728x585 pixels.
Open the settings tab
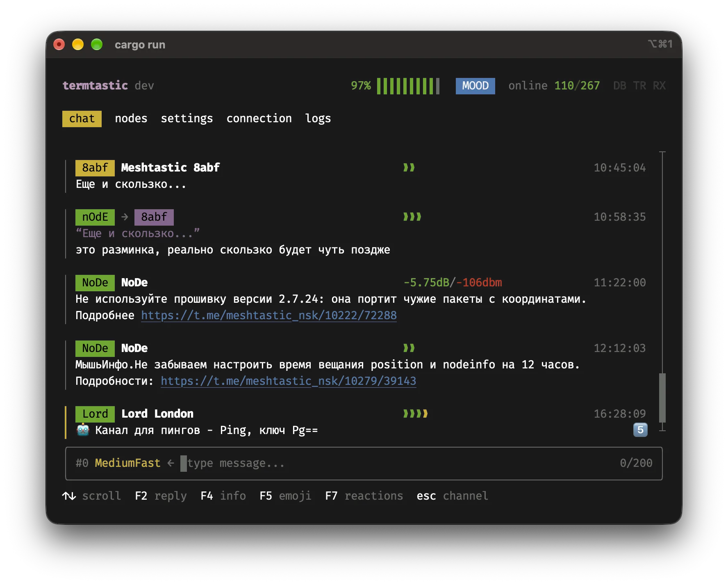187,119
